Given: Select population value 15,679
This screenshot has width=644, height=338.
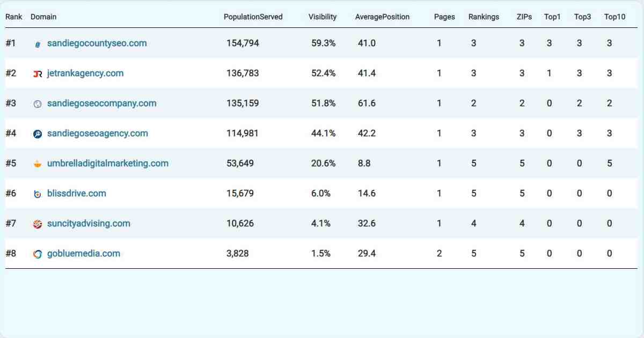Looking at the screenshot, I should pos(240,194).
